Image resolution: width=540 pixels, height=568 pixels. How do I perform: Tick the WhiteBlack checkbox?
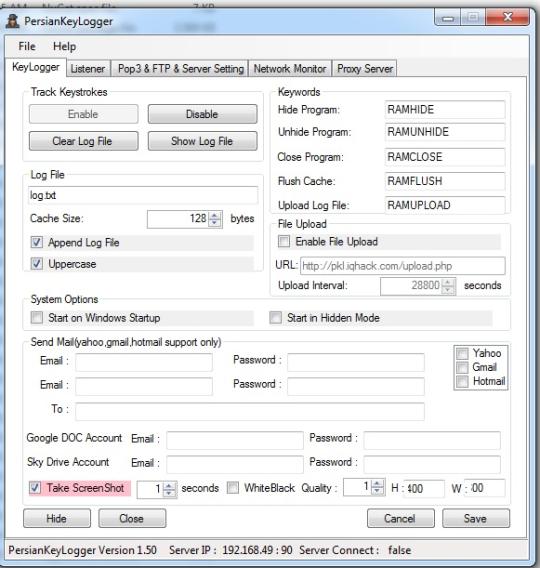(233, 488)
